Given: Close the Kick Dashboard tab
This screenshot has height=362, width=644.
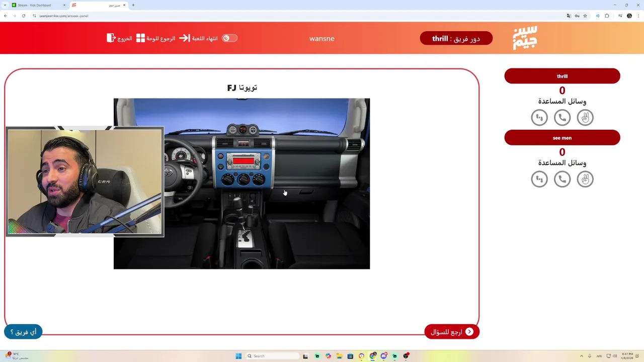Looking at the screenshot, I should 64,5.
